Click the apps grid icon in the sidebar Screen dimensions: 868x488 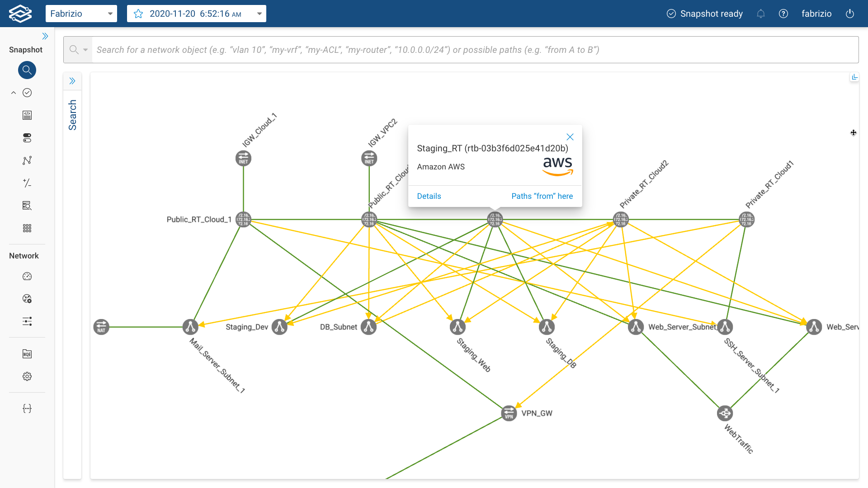[x=27, y=228]
